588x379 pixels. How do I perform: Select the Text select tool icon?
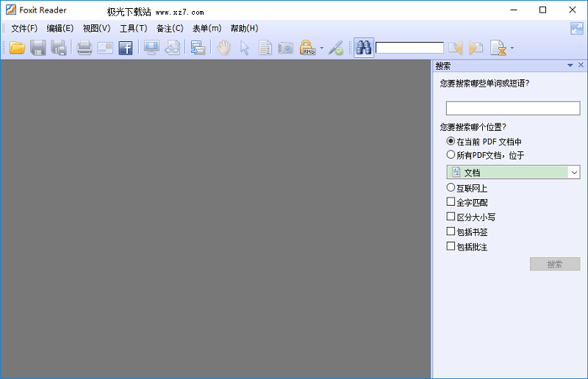coord(265,48)
